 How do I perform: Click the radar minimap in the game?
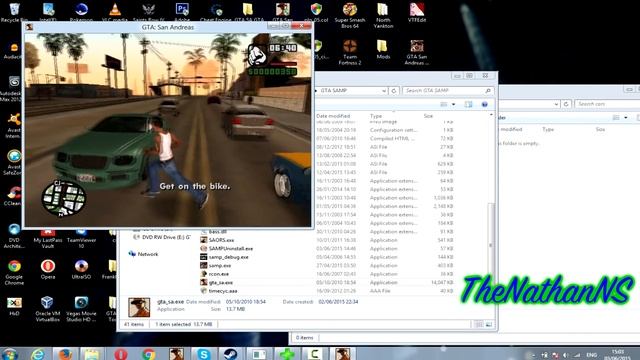coord(64,198)
